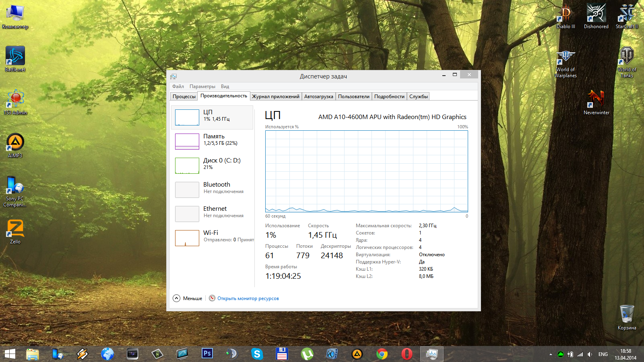
Task: Collapse Task Manager with Меньше button
Action: pos(188,298)
